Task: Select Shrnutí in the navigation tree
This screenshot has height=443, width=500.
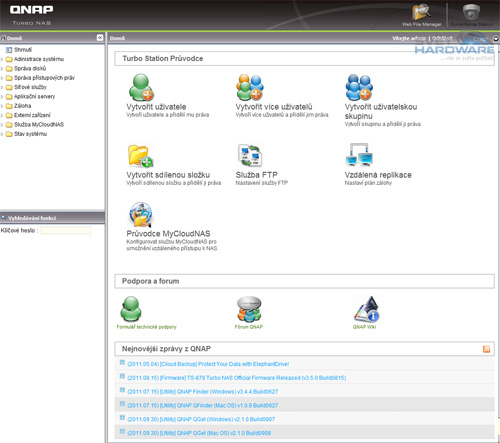Action: [x=23, y=50]
